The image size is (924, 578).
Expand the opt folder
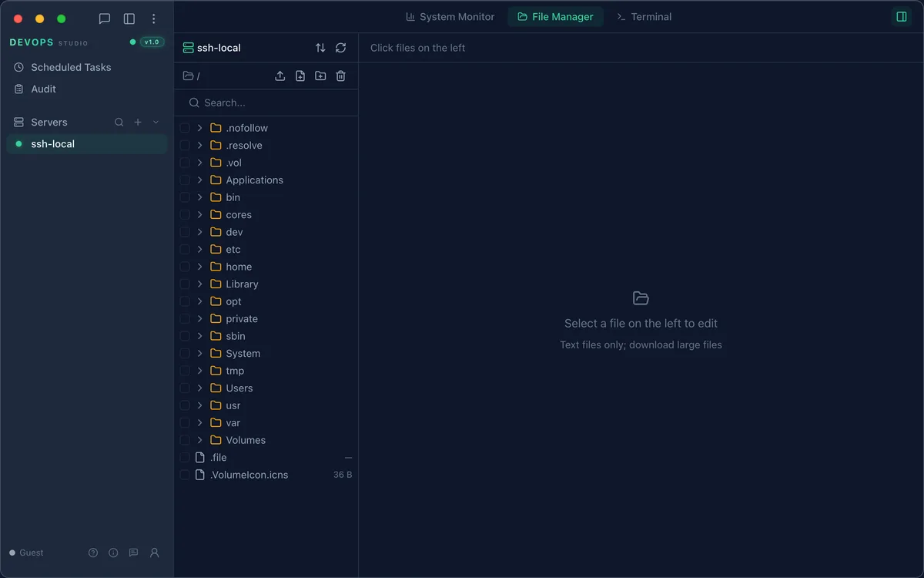199,301
